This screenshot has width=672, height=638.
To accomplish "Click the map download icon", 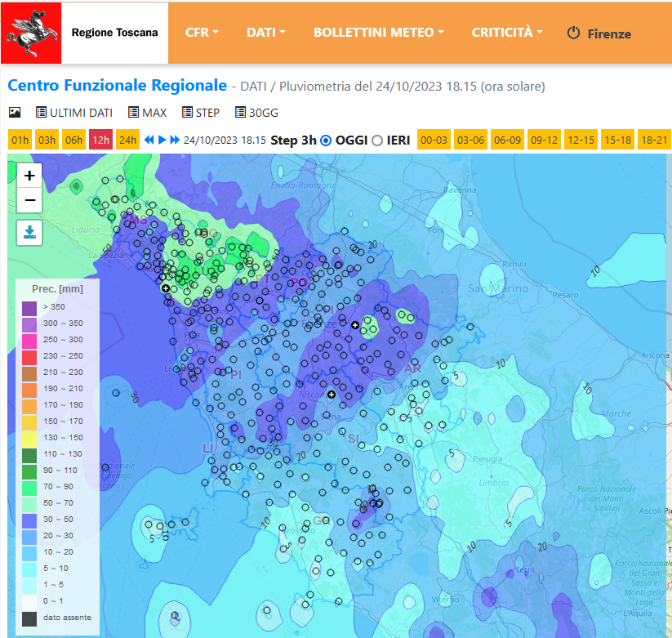I will point(29,233).
